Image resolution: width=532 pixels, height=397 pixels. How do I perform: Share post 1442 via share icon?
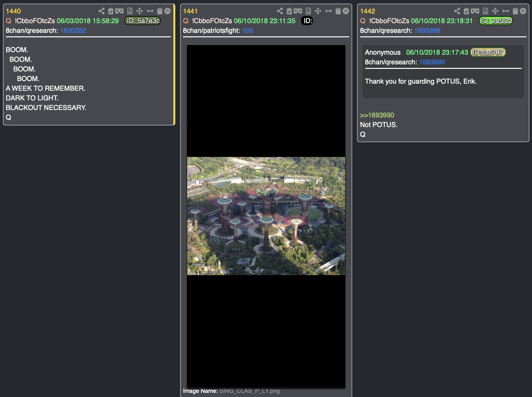pyautogui.click(x=457, y=11)
